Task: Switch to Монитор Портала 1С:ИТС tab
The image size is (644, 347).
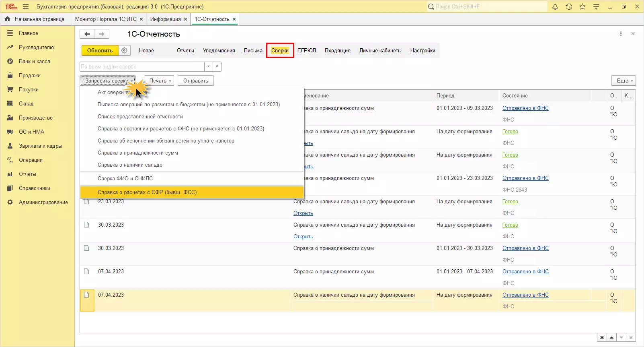Action: coord(106,19)
